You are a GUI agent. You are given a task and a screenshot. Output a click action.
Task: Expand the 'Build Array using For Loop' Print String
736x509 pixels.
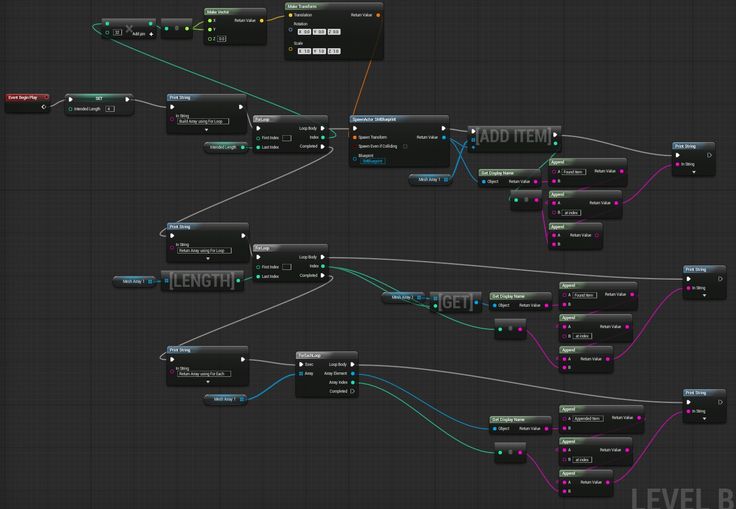coord(206,129)
